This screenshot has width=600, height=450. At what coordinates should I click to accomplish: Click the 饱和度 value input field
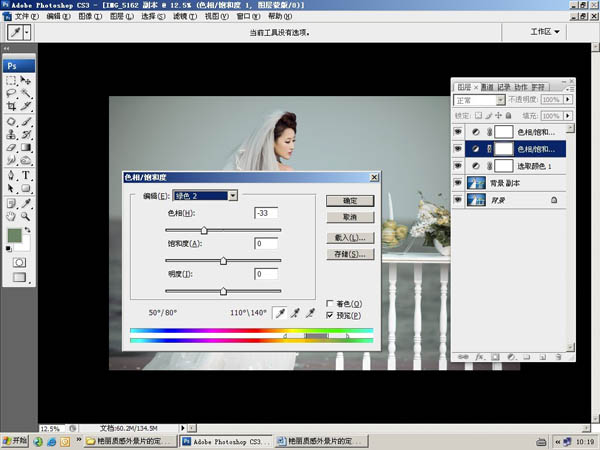(x=266, y=244)
